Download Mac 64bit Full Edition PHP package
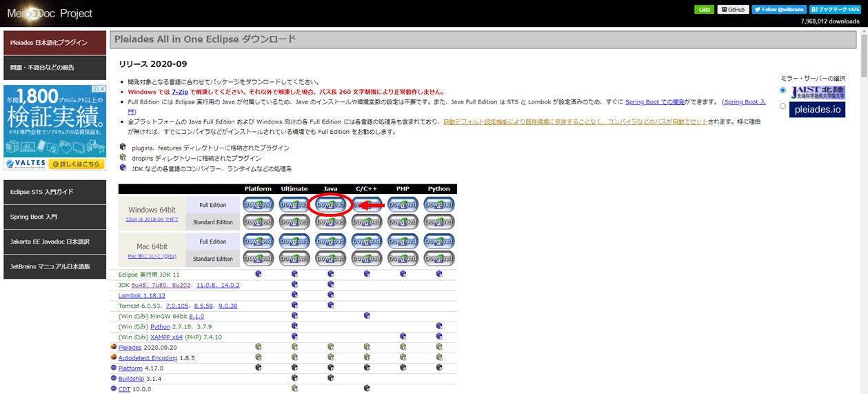 click(x=403, y=241)
